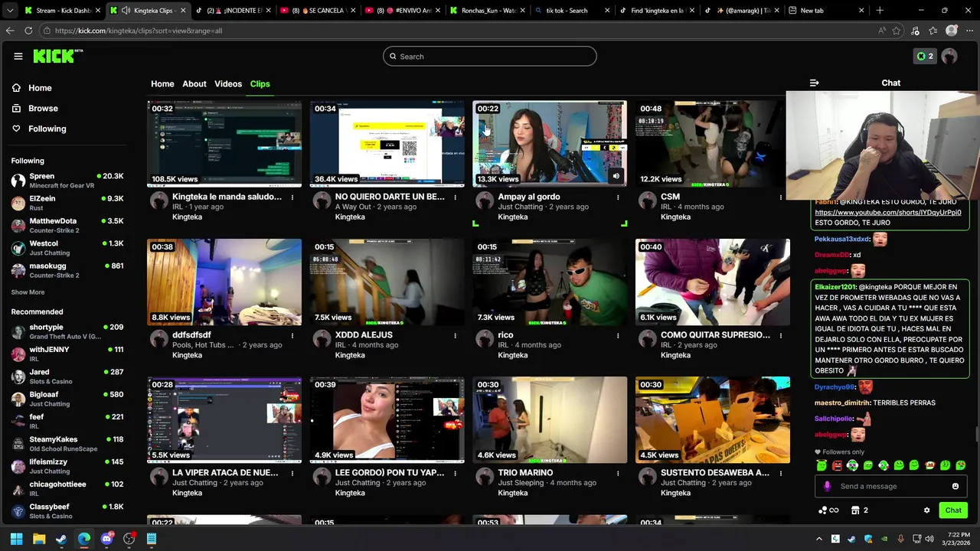The height and width of the screenshot is (551, 980).
Task: Open shortypie recommended channel
Action: click(67, 331)
